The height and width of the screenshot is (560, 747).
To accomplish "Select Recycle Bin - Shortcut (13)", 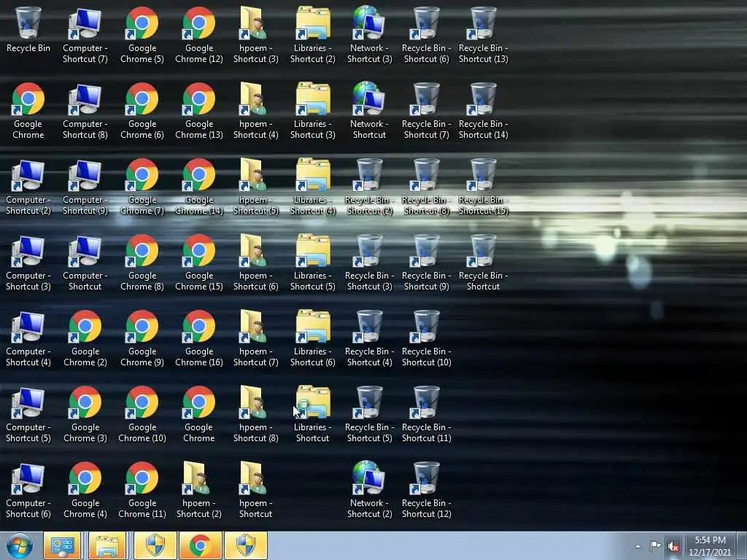I will 483,35.
